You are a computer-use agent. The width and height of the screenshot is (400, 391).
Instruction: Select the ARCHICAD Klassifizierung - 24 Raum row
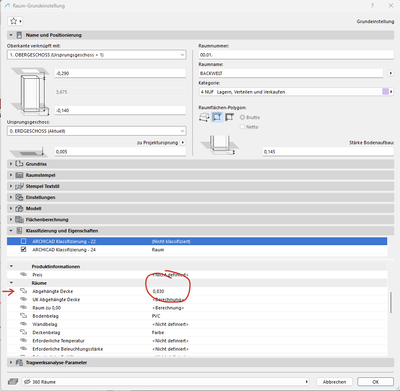pyautogui.click(x=197, y=249)
